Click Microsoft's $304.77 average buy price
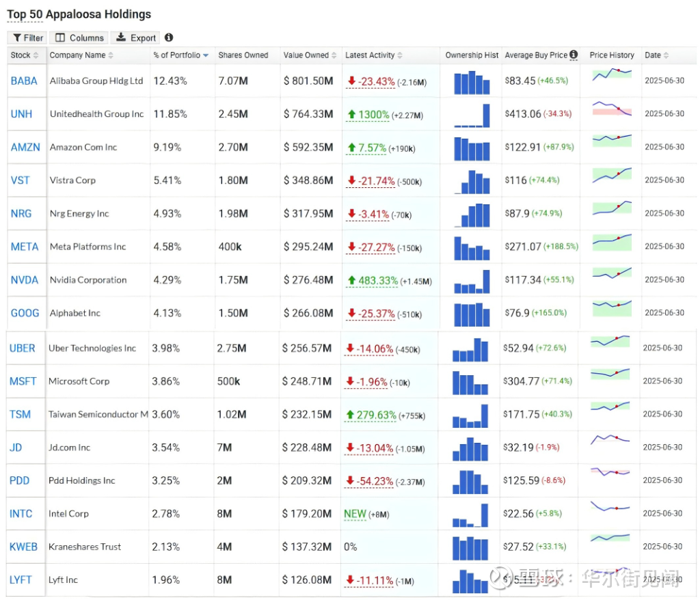Screen dimensions: 700x600 [x=521, y=381]
